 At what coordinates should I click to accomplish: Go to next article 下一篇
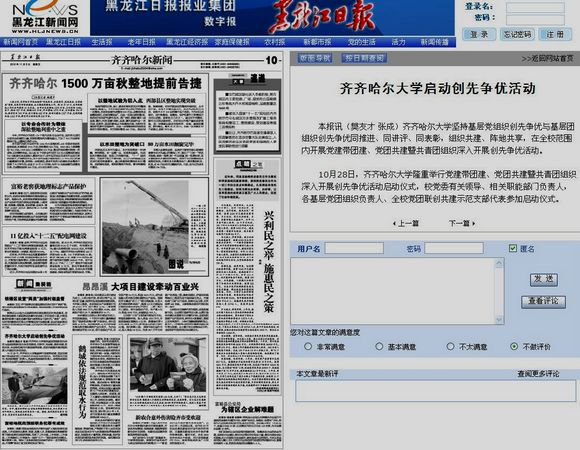(462, 223)
